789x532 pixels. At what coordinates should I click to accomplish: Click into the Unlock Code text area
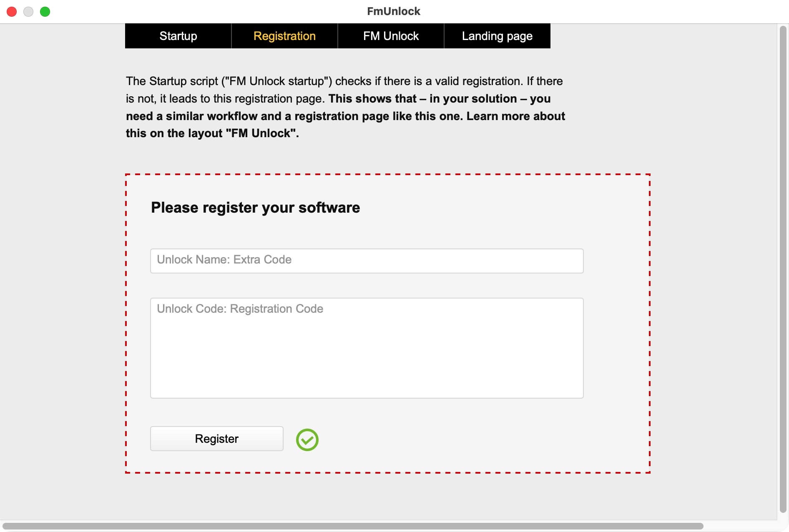367,348
